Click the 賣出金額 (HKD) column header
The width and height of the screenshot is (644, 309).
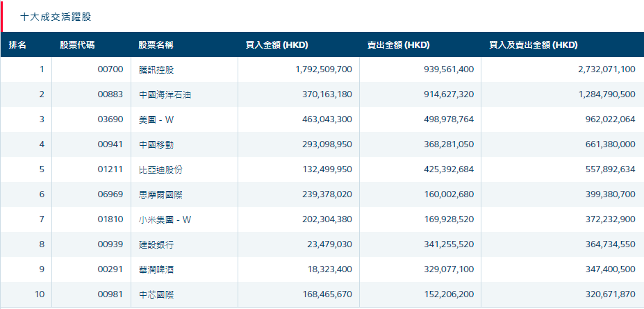(398, 45)
